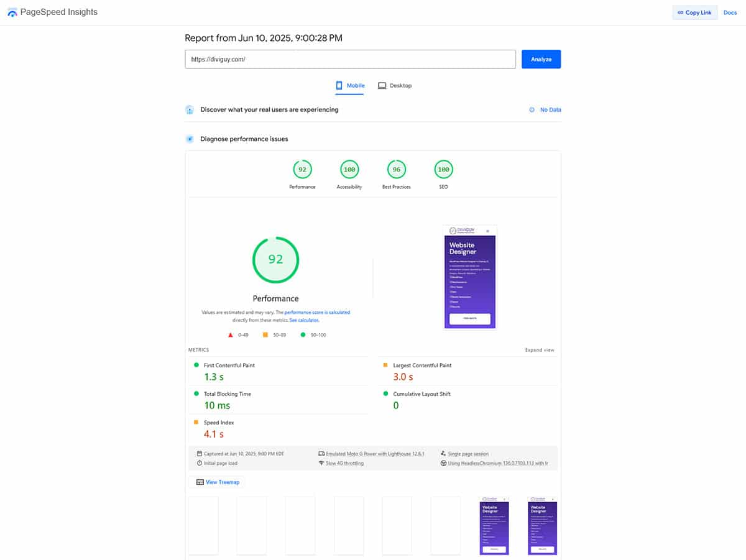Click the timer icon beside Initial page load
The image size is (746, 560).
[199, 463]
